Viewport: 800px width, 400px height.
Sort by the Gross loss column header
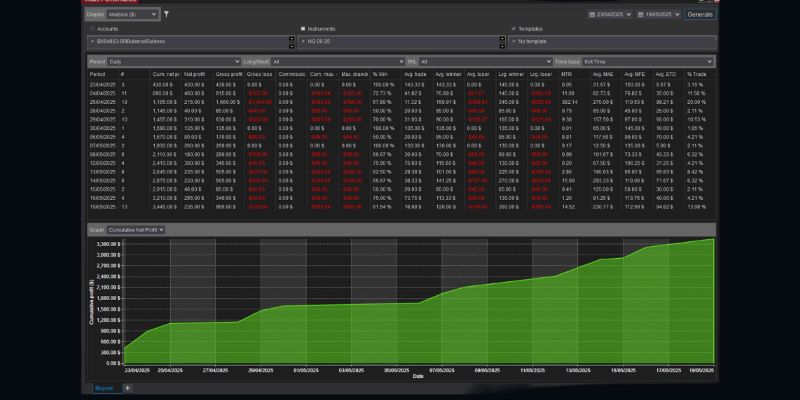(260, 74)
